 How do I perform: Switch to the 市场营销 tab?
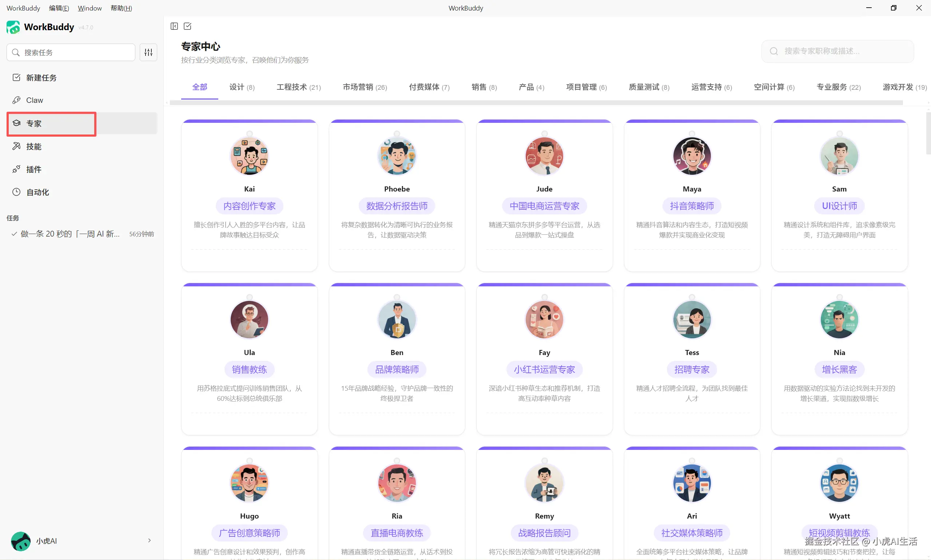click(365, 87)
